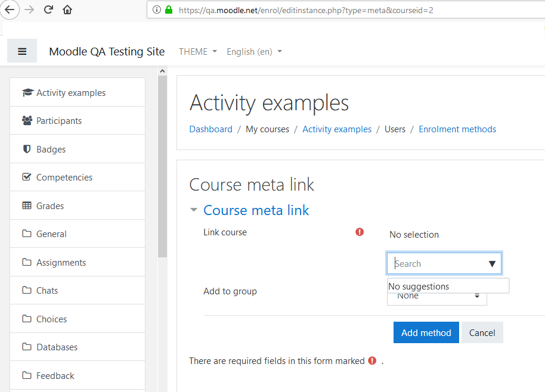The height and width of the screenshot is (392, 545).
Task: Go to browser home icon
Action: coord(67,10)
